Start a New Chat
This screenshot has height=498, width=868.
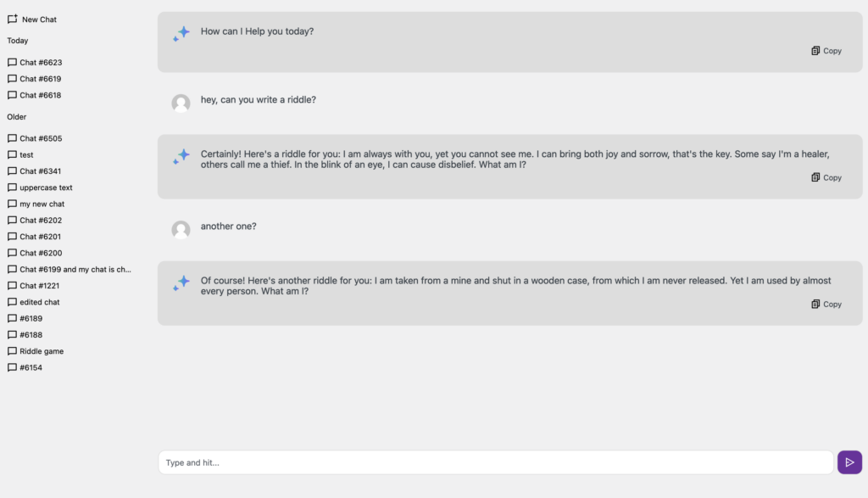[39, 20]
